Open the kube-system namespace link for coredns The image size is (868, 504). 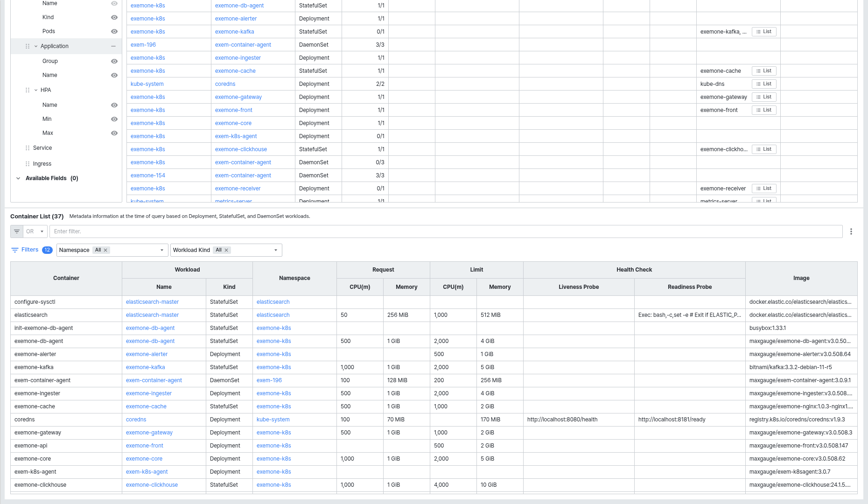pyautogui.click(x=147, y=84)
